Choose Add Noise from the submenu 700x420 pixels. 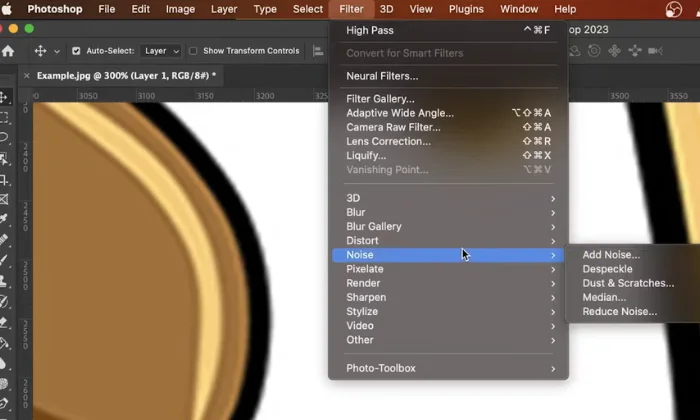click(x=611, y=255)
